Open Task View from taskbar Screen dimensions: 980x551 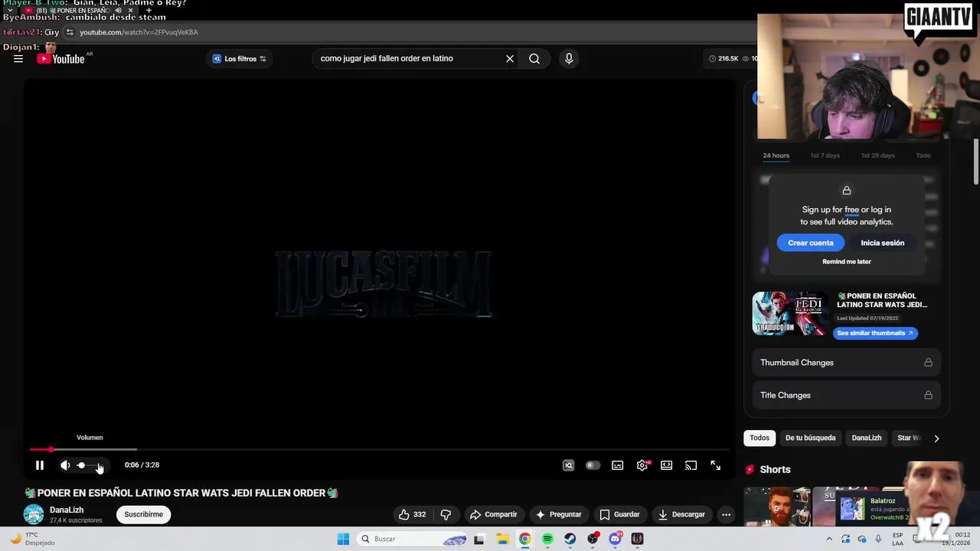[479, 539]
